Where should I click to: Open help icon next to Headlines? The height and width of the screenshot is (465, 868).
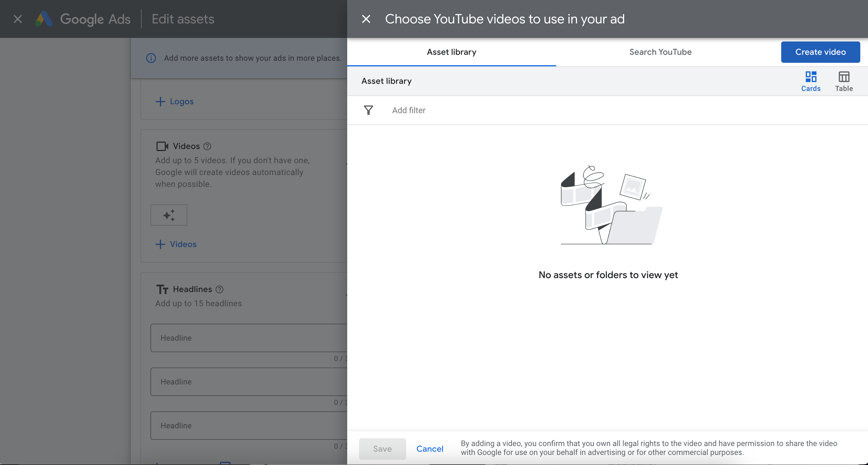[x=219, y=289]
